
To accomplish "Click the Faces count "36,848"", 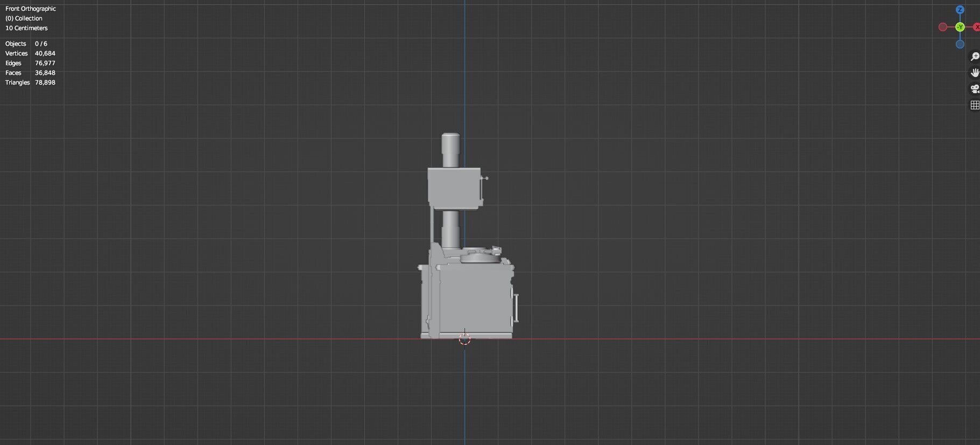I will (x=45, y=73).
